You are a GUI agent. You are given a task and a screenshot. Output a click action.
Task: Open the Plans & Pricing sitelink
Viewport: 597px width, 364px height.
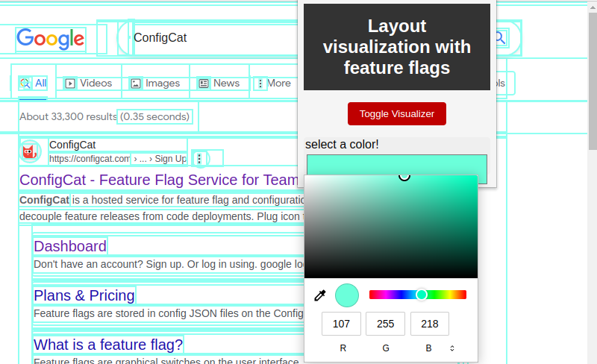pos(84,295)
